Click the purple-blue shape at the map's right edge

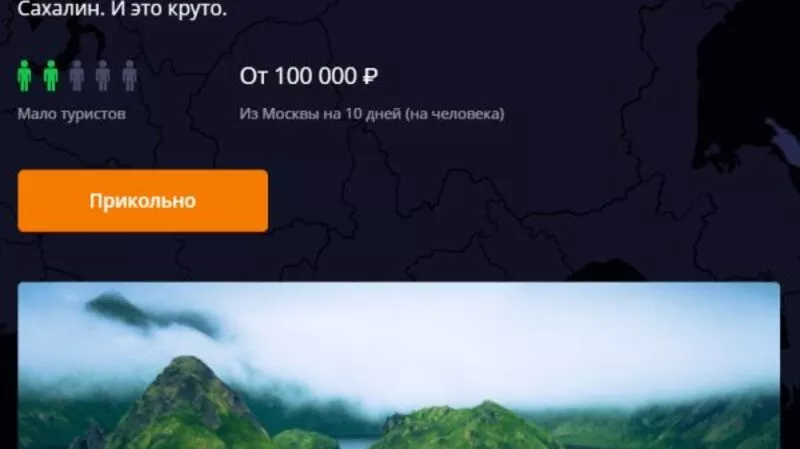pyautogui.click(x=783, y=142)
